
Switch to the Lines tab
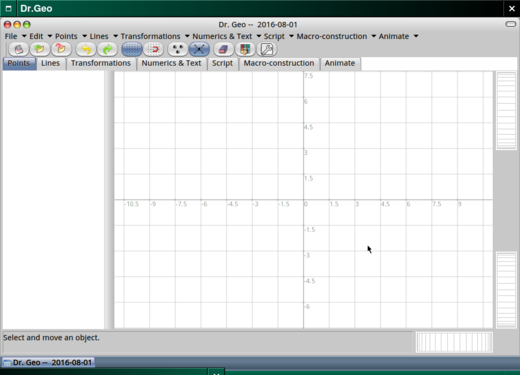tap(50, 63)
